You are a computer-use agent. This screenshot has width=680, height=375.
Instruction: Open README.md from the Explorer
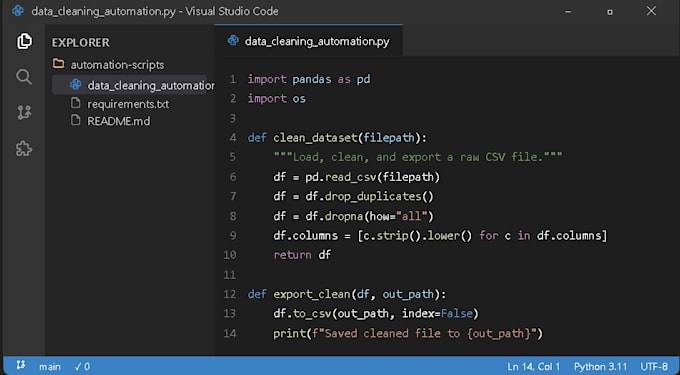tap(118, 121)
